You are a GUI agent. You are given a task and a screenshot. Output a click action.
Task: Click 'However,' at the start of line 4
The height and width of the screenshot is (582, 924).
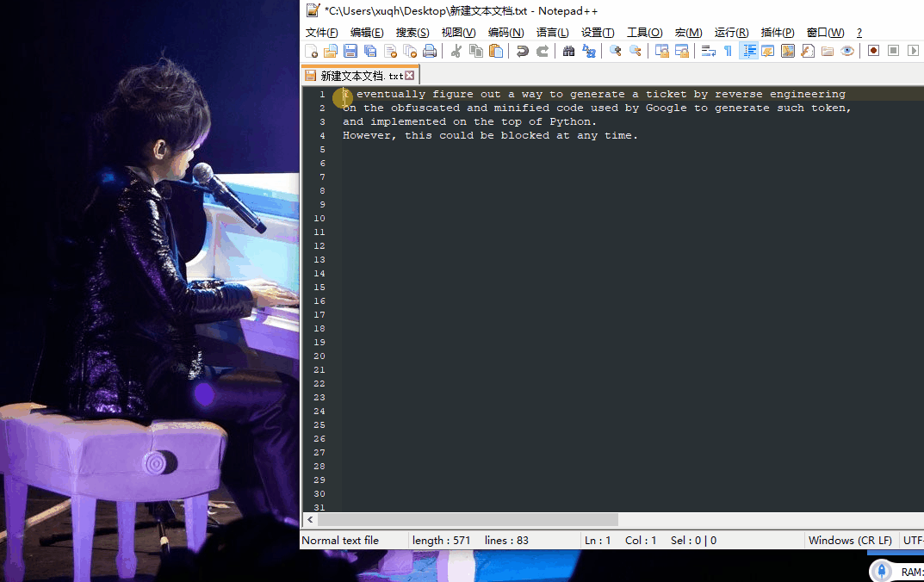(x=369, y=135)
